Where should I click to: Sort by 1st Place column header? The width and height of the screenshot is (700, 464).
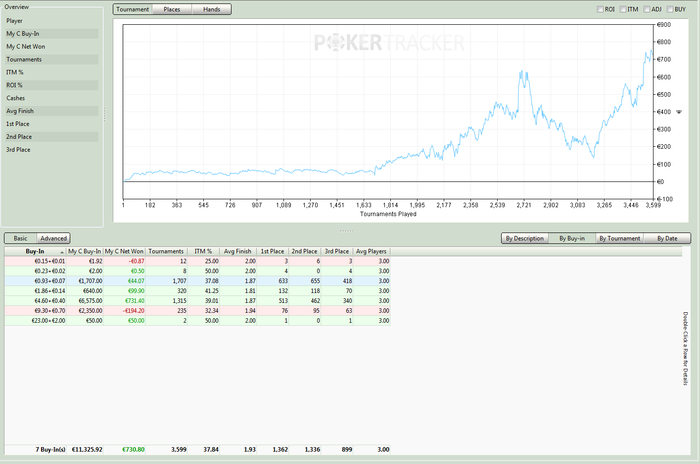pos(272,251)
